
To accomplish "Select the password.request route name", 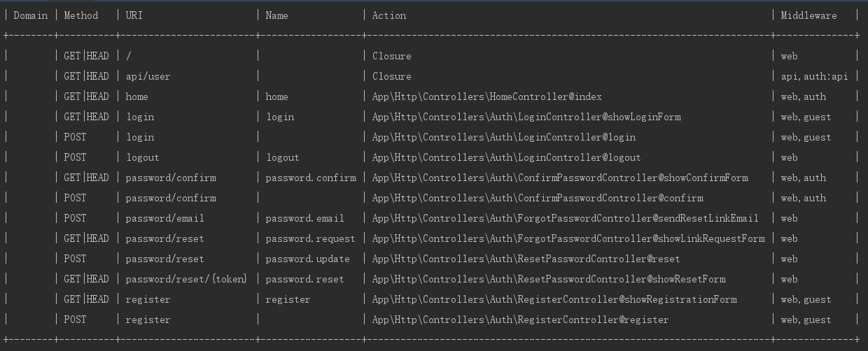I will tap(310, 238).
